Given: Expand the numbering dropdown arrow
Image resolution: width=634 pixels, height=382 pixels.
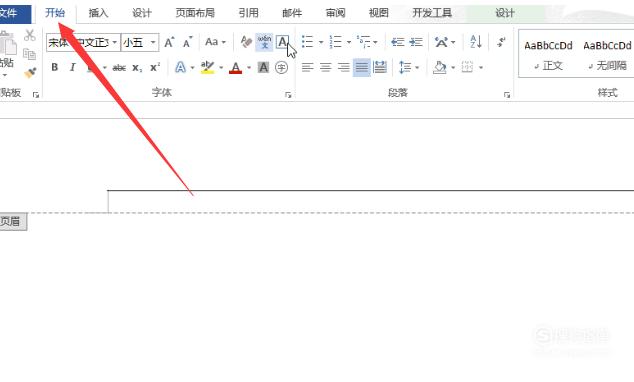Looking at the screenshot, I should pyautogui.click(x=349, y=42).
